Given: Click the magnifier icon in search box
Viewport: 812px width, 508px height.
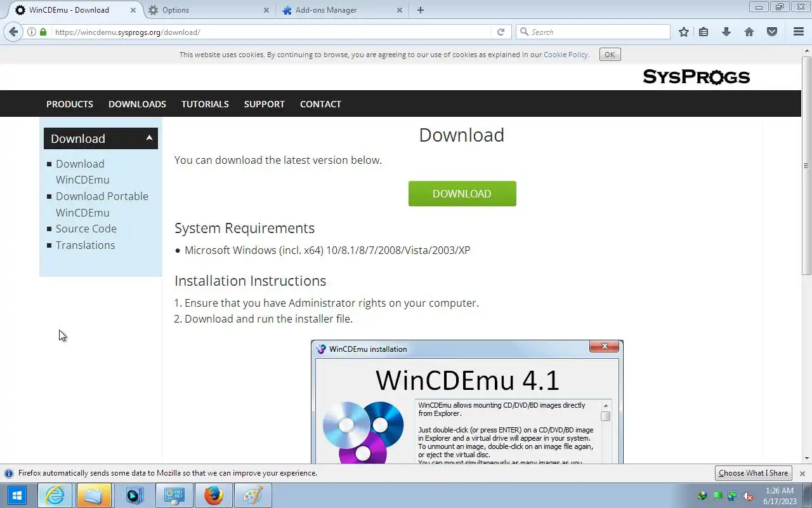Looking at the screenshot, I should (x=524, y=32).
